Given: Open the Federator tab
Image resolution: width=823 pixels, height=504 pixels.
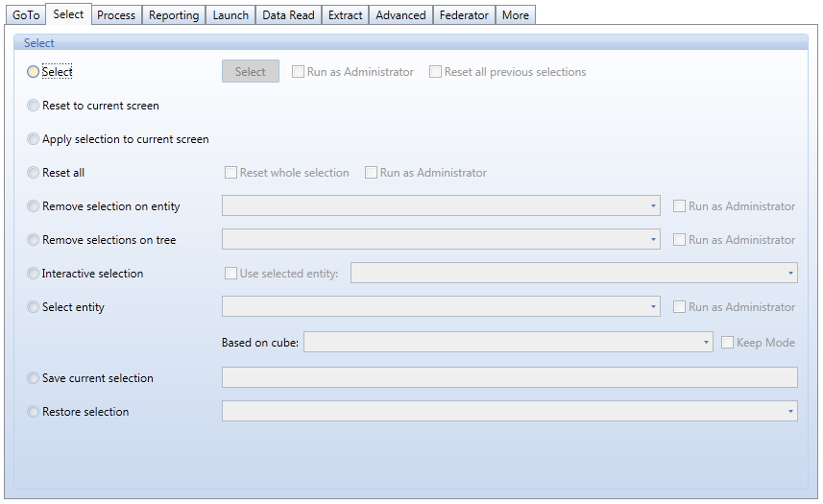Looking at the screenshot, I should (x=464, y=15).
